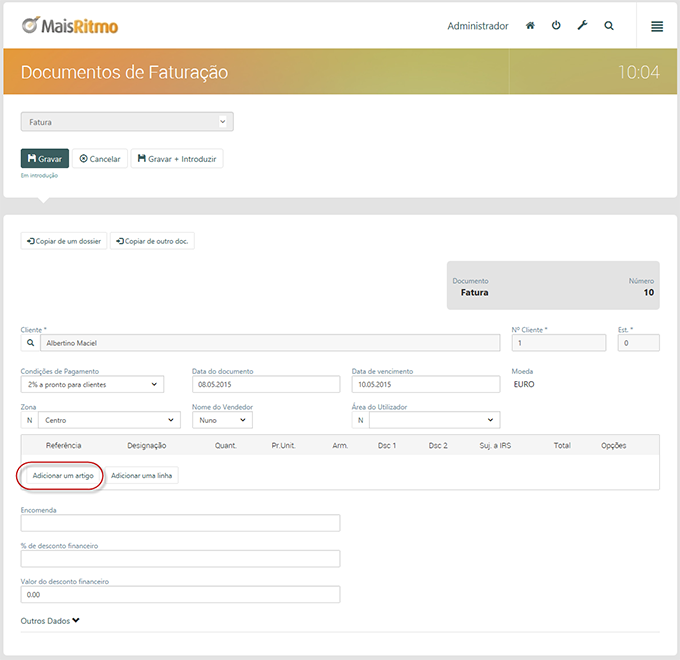Viewport: 680px width, 660px height.
Task: Toggle the Área do Utilizador N button
Action: click(x=360, y=420)
